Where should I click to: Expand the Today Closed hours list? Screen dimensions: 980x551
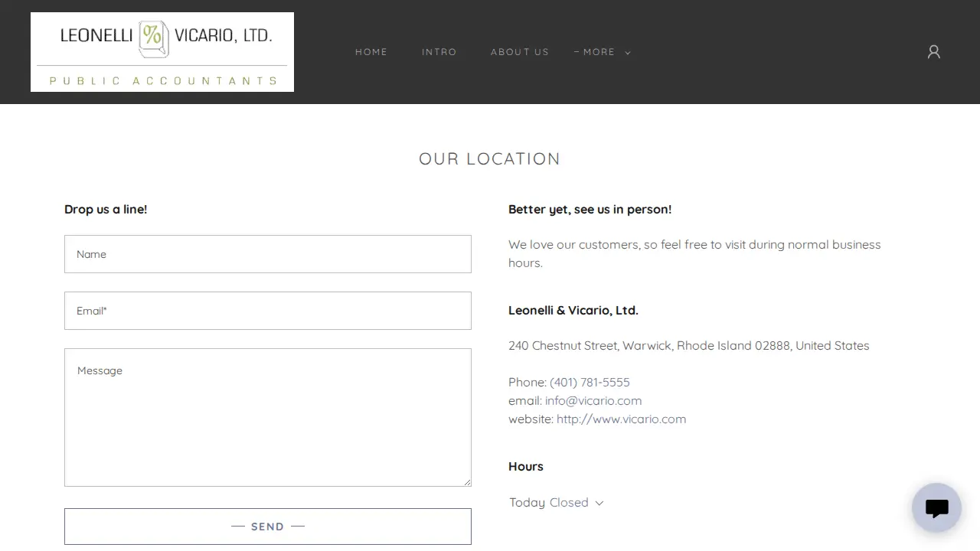557,502
